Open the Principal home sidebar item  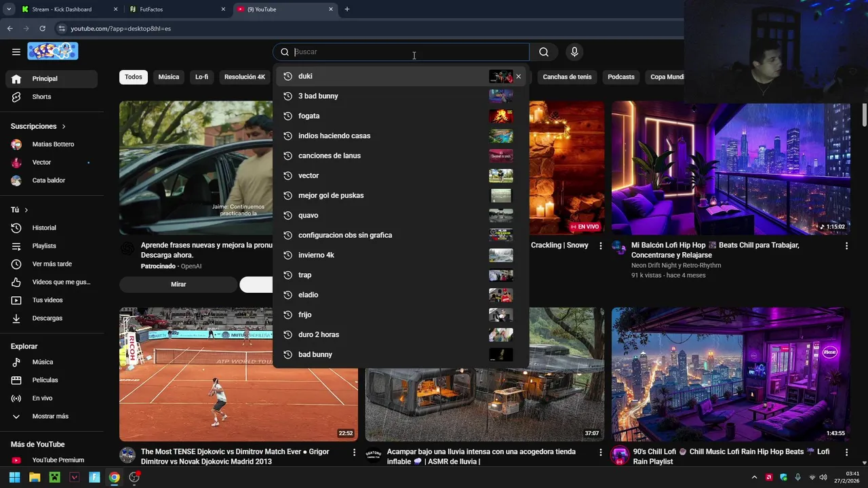point(52,79)
